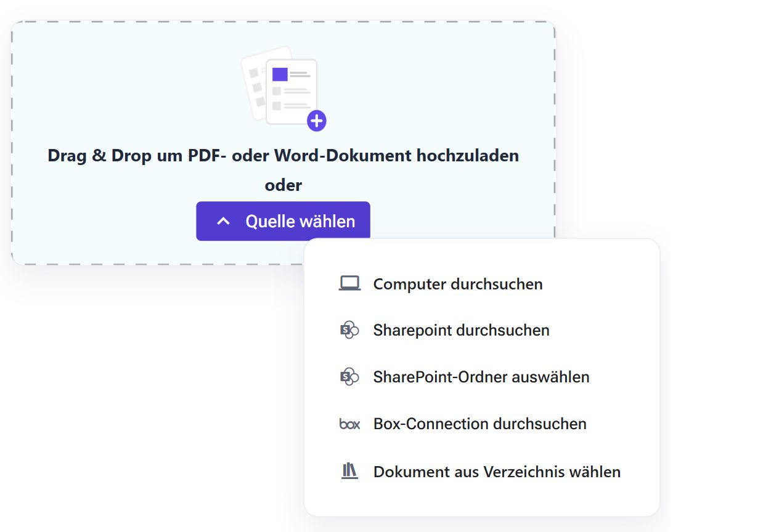This screenshot has height=532, width=779.
Task: Click the library books icon beside Dokument aus Verzeichnis
Action: click(349, 471)
